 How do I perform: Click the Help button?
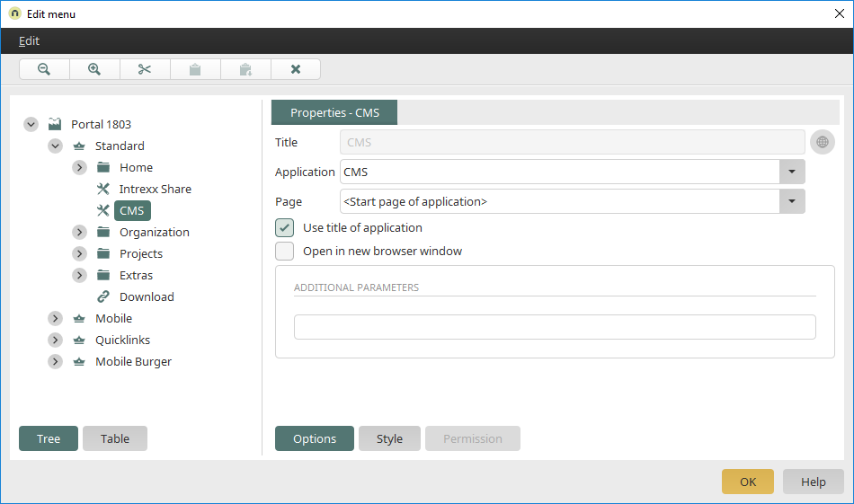pyautogui.click(x=814, y=482)
